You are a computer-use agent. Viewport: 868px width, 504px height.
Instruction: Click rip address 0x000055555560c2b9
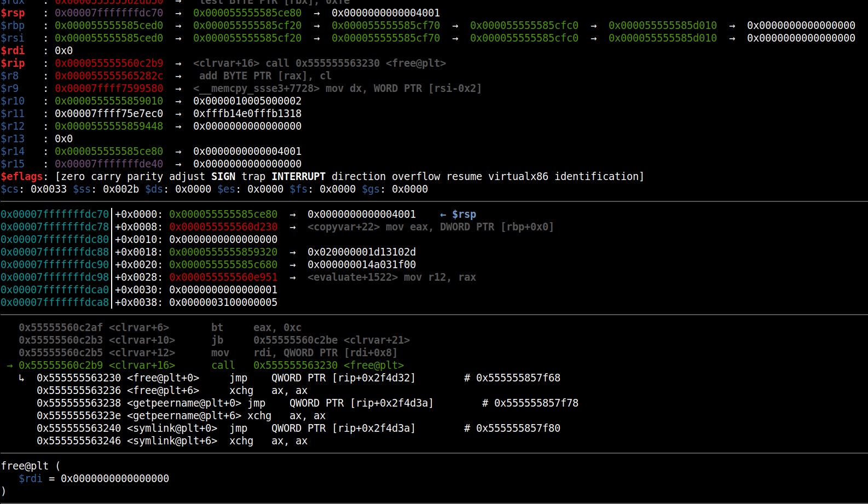click(x=109, y=63)
